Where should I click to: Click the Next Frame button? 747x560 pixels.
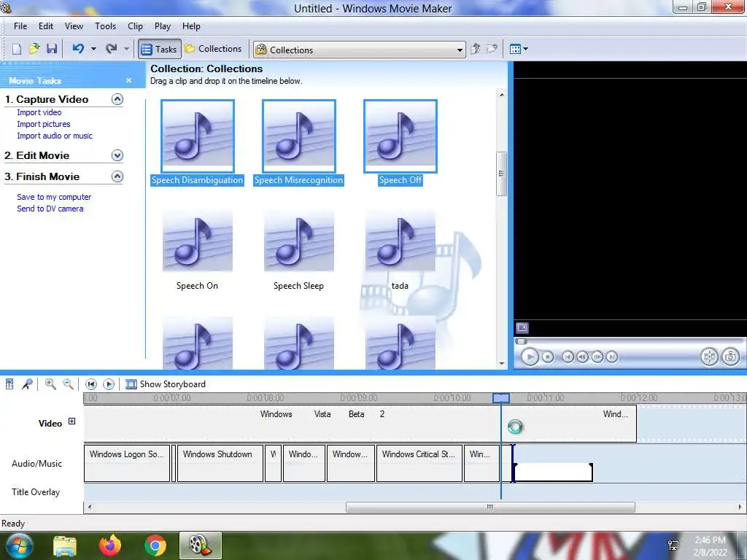[x=597, y=357]
